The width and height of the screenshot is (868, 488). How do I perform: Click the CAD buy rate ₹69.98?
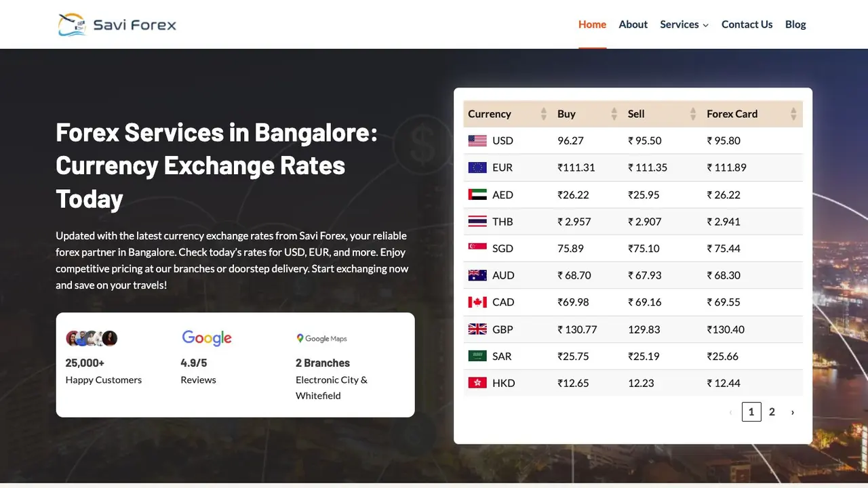tap(573, 302)
